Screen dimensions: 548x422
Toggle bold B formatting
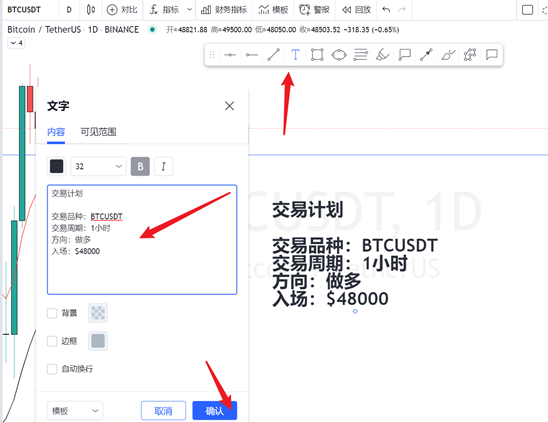[140, 166]
